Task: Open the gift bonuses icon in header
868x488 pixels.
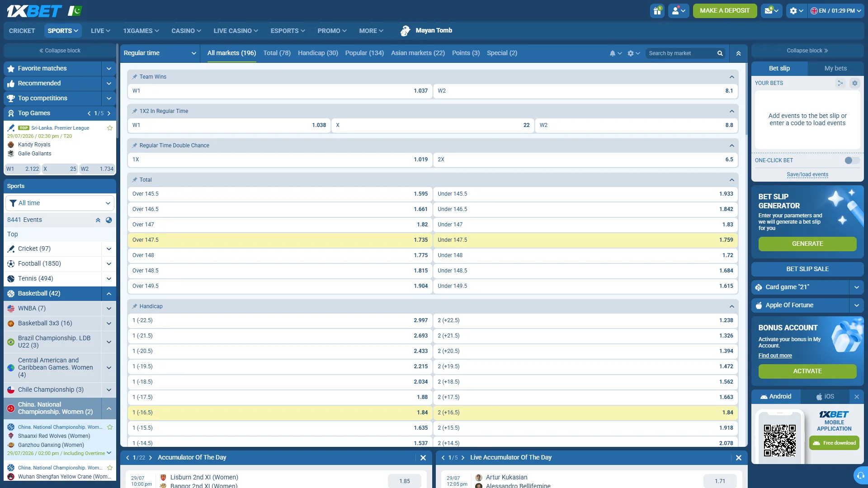Action: pyautogui.click(x=657, y=11)
